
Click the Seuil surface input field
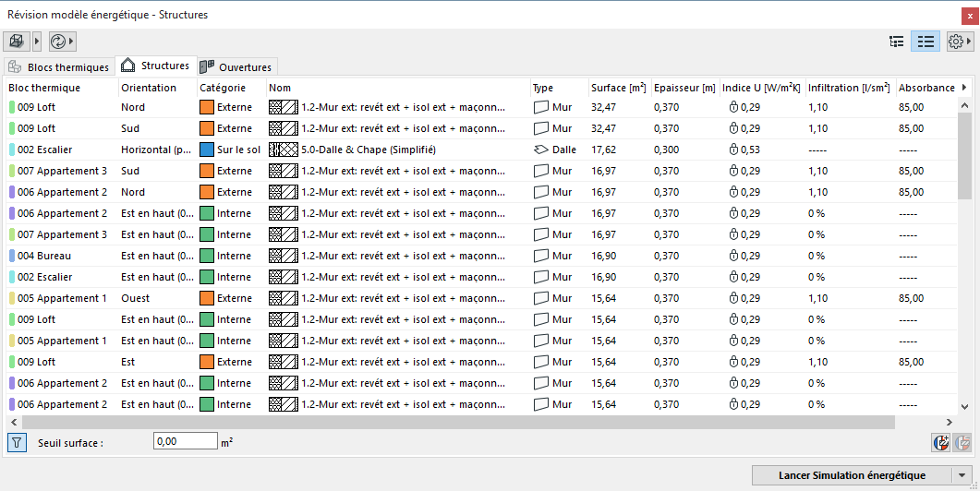186,442
